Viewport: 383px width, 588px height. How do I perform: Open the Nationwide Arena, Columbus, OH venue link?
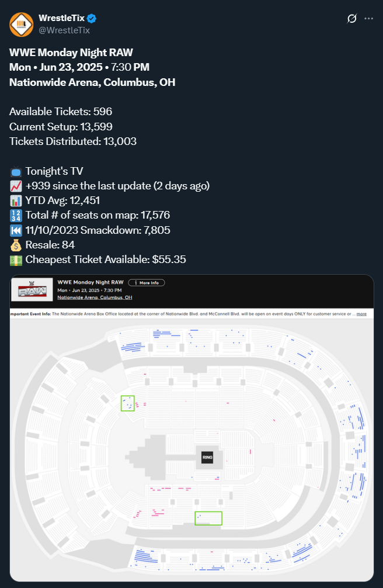click(x=95, y=298)
